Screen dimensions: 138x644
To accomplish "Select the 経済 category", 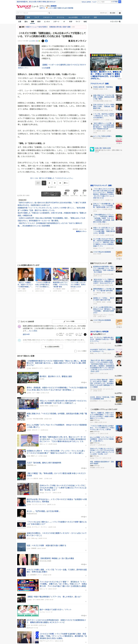I will tap(39, 21).
